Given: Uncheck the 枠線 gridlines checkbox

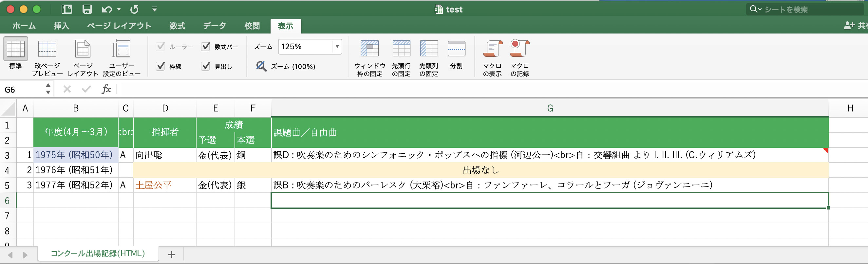Looking at the screenshot, I should point(161,66).
